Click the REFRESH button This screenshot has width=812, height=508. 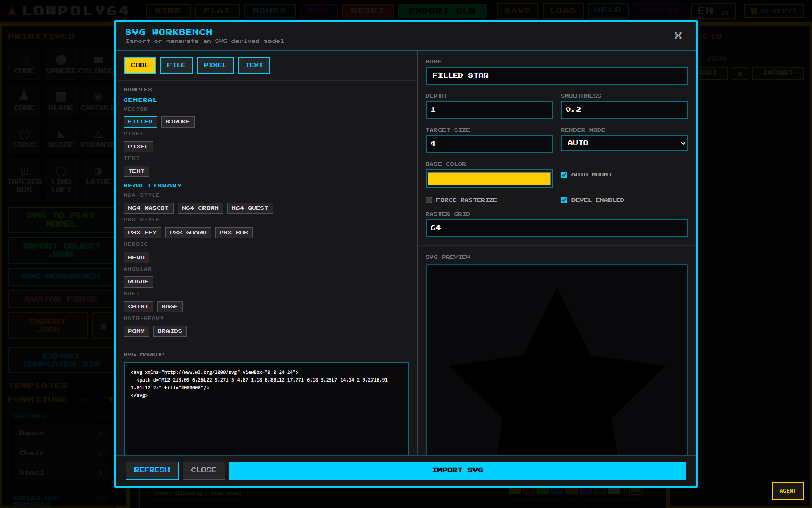point(152,470)
